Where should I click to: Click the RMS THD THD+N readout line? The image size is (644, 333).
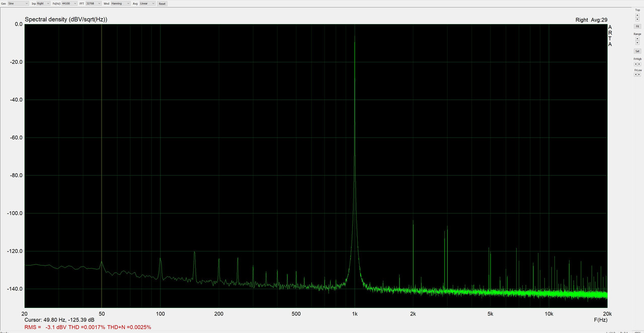[x=88, y=327]
